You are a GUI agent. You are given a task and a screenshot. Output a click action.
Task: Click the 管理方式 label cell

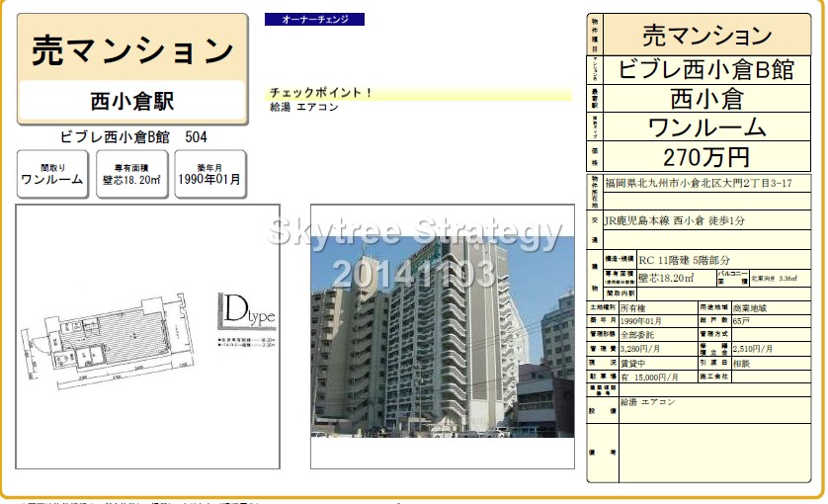coord(714,334)
